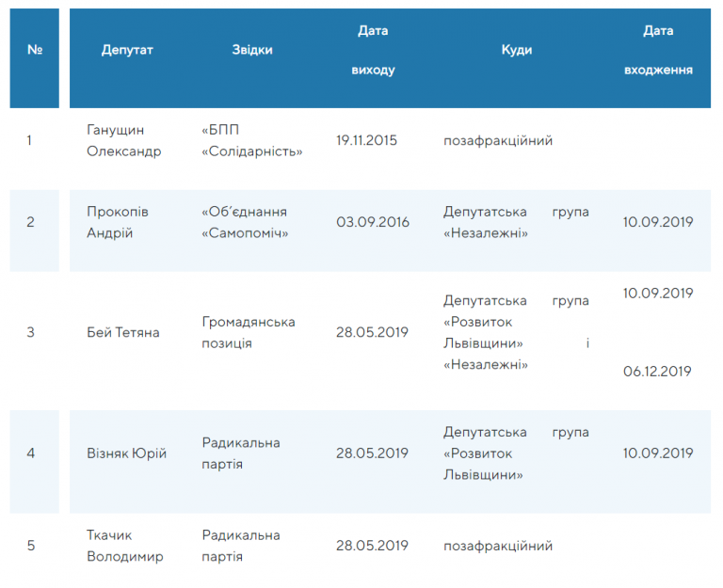The image size is (723, 588).
Task: Click the Громадянська позиція cell
Action: tap(249, 332)
